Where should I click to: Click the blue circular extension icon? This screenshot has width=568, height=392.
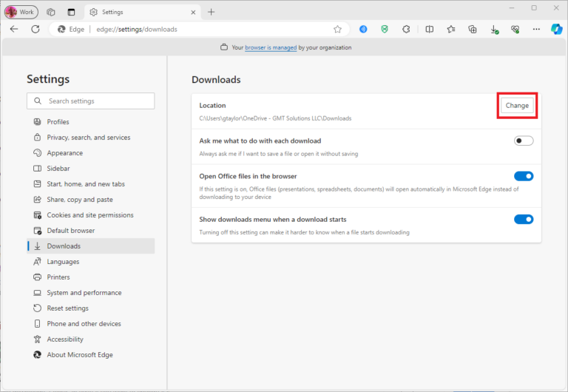point(363,30)
